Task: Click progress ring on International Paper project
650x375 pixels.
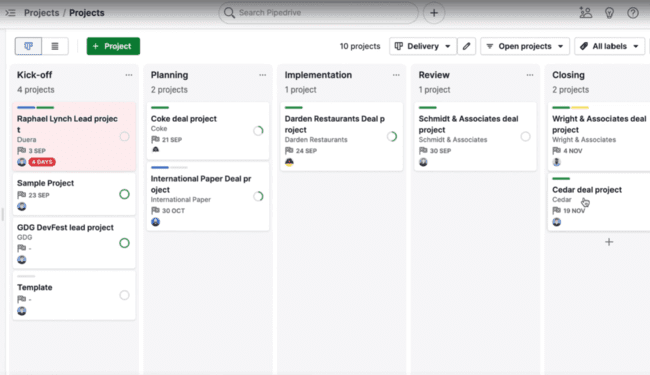Action: click(258, 196)
